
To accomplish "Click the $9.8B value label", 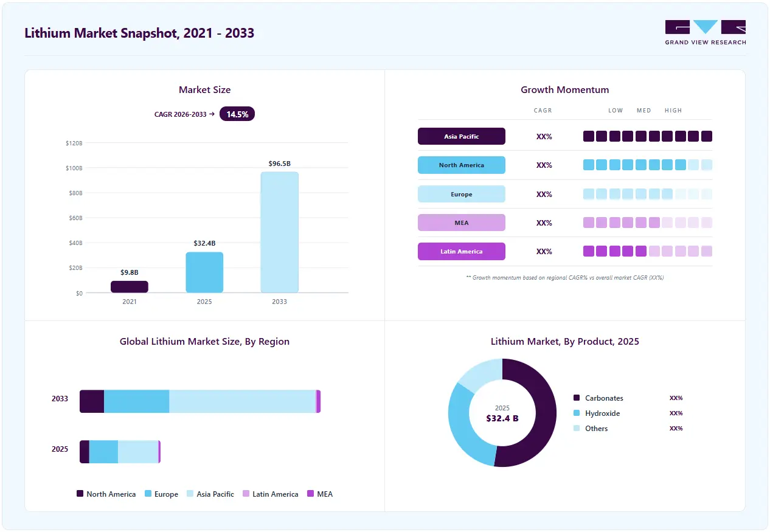I will click(x=130, y=272).
